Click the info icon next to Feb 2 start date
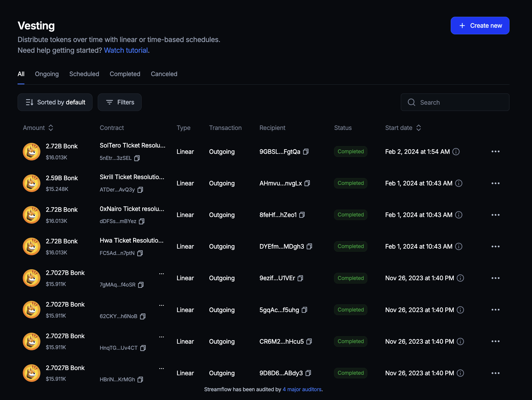Image resolution: width=532 pixels, height=400 pixels. [456, 152]
